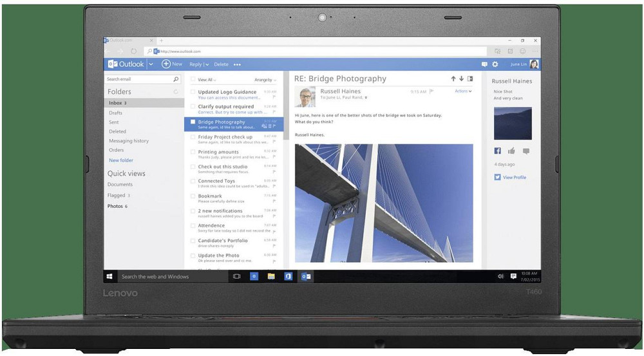Click the Delete button in the toolbar
This screenshot has width=644, height=356.
point(221,64)
